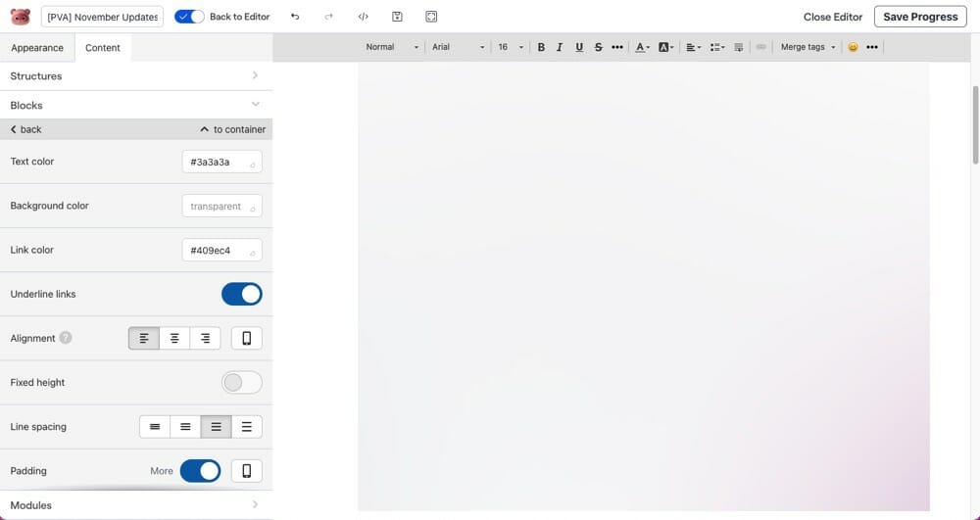Disable the Underline links switch
The image size is (980, 520).
click(242, 294)
